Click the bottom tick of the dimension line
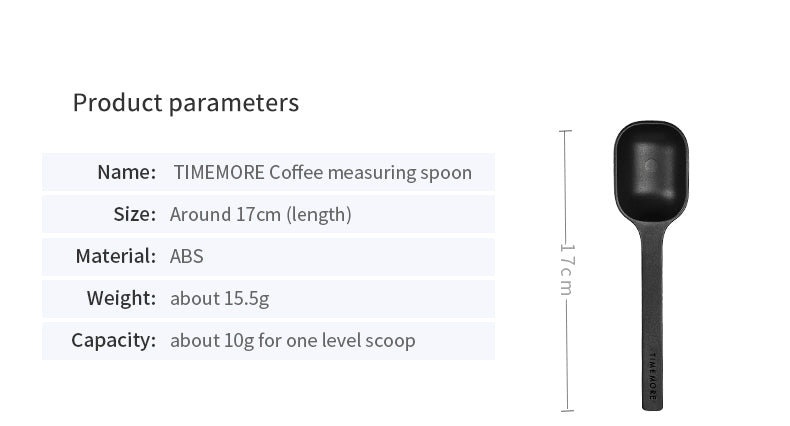 coord(566,409)
